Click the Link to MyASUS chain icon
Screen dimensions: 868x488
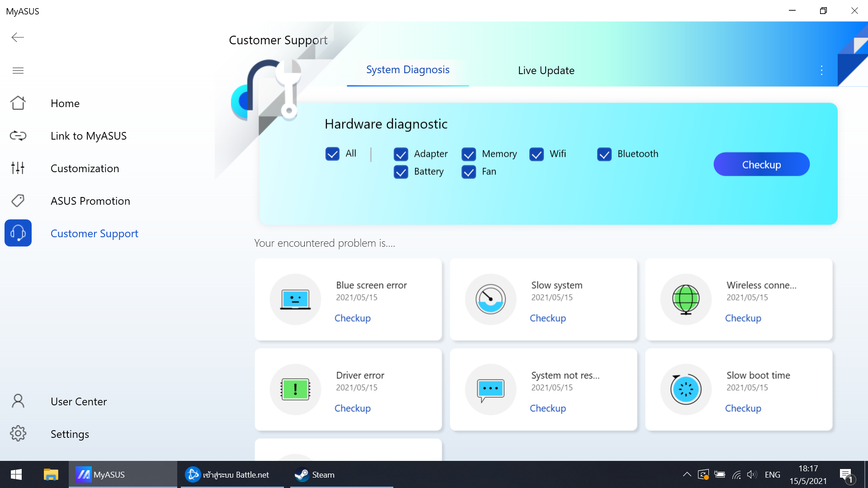(18, 136)
